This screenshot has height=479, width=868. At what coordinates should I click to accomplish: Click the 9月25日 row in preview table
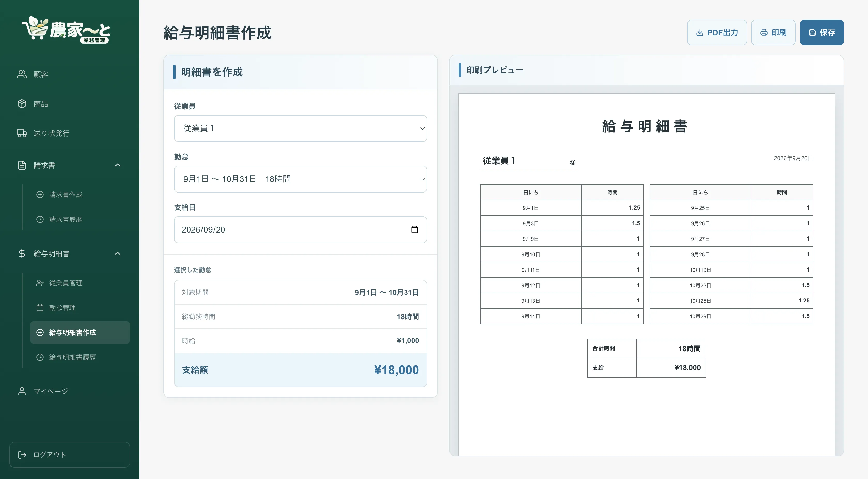(731, 208)
